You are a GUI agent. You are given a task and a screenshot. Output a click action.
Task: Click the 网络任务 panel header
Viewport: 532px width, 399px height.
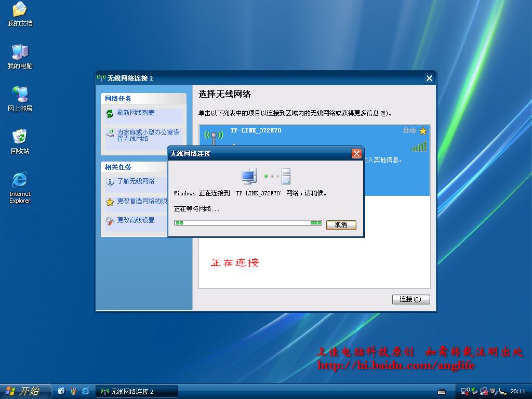click(143, 98)
